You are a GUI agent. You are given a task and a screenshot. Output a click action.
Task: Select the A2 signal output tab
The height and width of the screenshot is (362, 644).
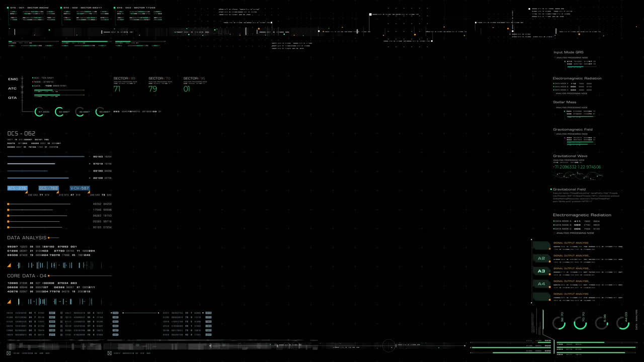[x=541, y=258]
